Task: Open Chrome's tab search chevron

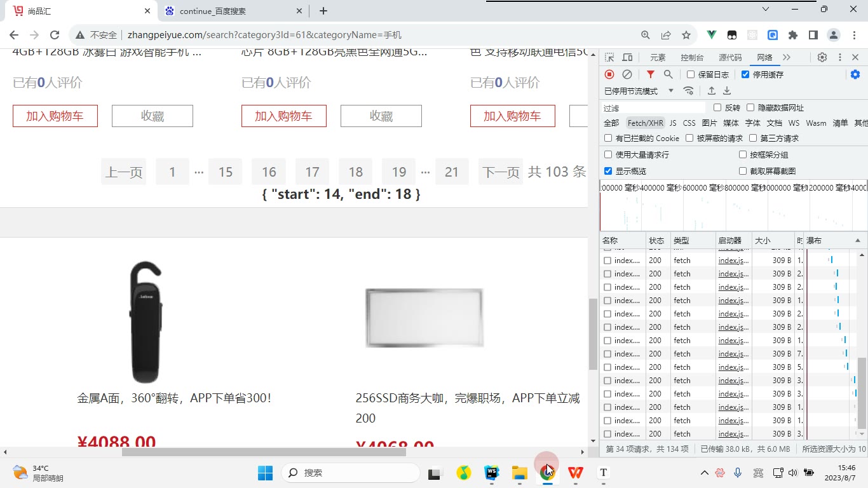Action: [766, 9]
